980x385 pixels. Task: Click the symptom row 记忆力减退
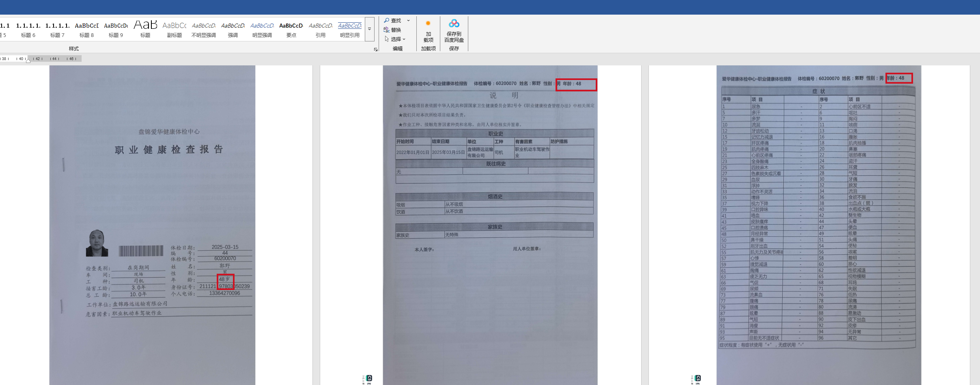[x=762, y=137]
